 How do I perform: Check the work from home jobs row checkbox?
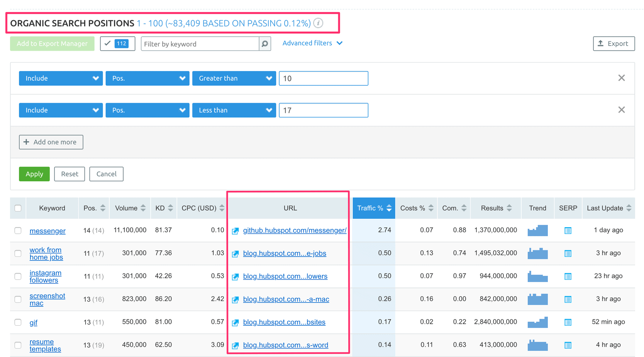[x=18, y=253]
